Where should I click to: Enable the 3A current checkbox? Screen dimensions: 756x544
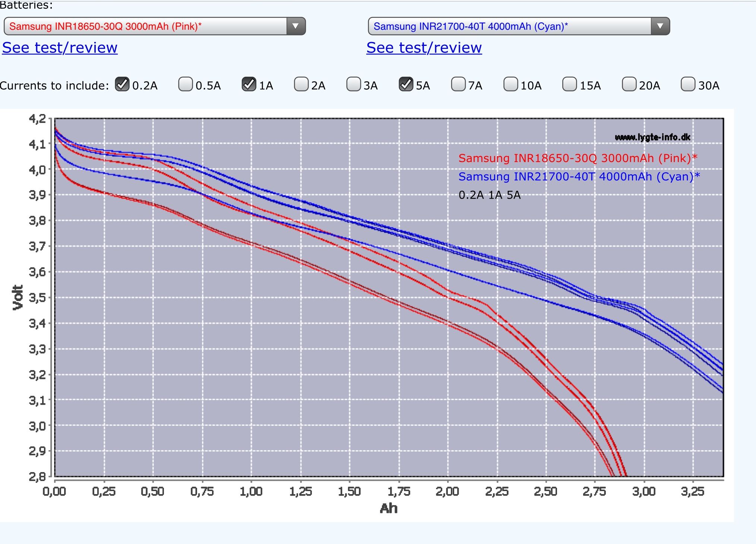tap(354, 84)
